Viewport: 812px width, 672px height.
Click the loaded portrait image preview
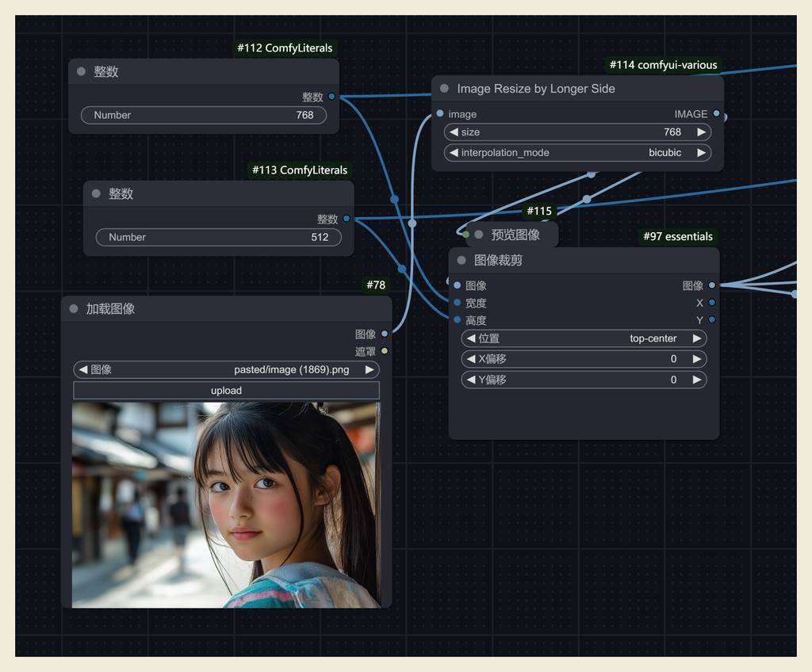point(226,505)
